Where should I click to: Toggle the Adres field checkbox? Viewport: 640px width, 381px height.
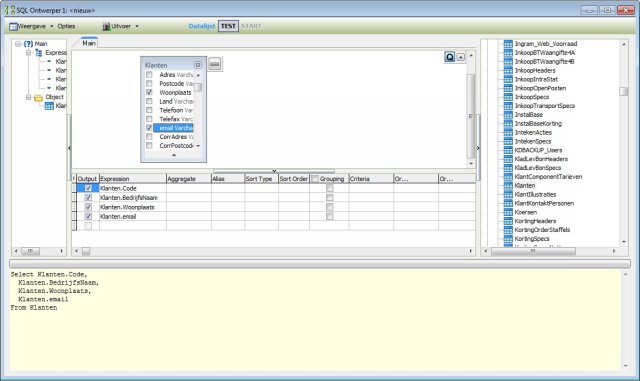tap(149, 75)
